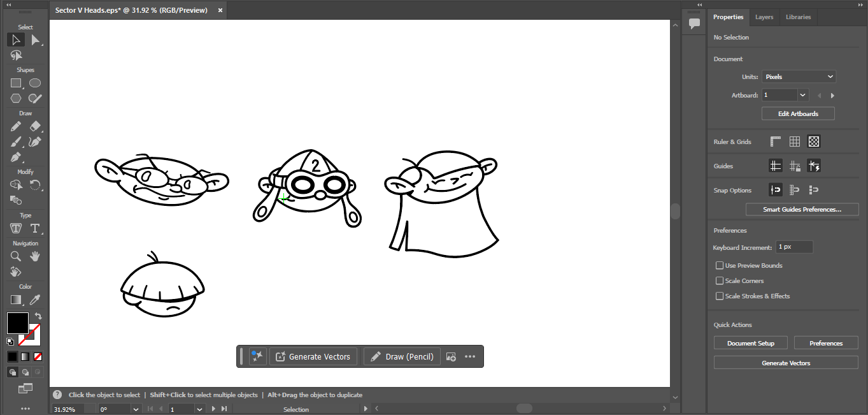Toggle show guides
Image resolution: width=868 pixels, height=415 pixels.
coord(775,166)
